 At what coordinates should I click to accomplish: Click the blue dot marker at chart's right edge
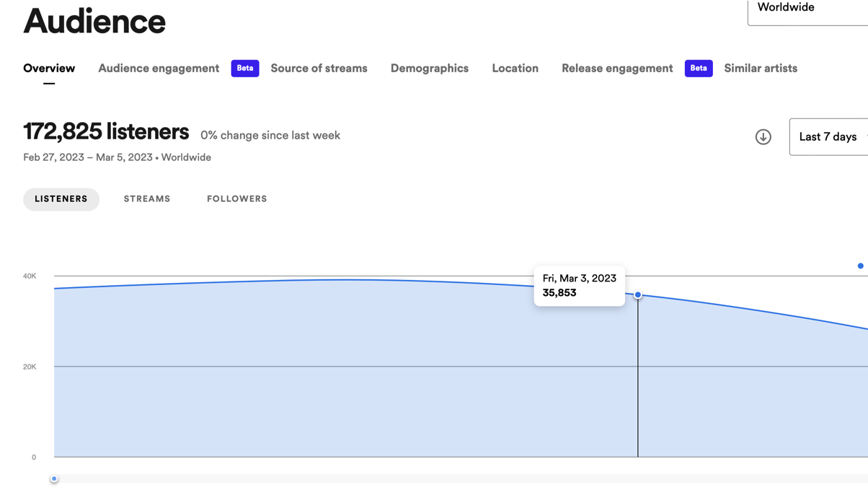tap(861, 266)
